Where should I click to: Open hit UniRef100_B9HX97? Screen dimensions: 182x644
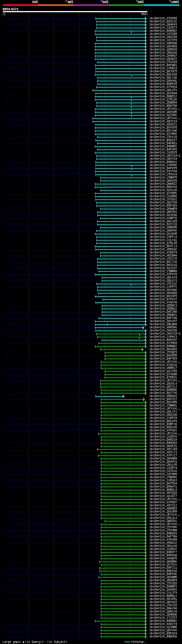pos(163,340)
